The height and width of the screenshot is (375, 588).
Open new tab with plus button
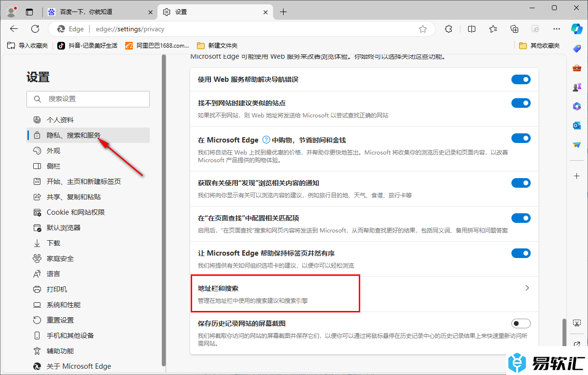(x=283, y=12)
